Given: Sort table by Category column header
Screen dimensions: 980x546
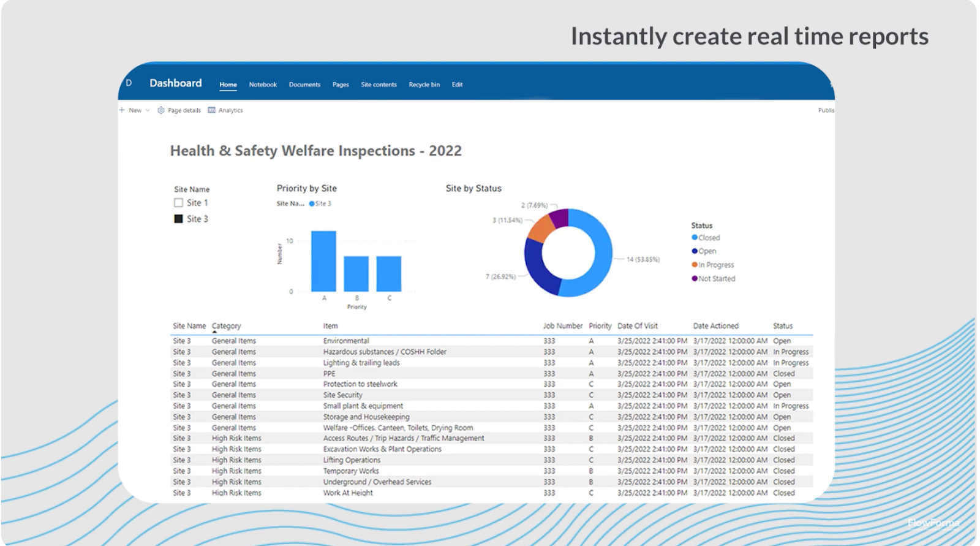Looking at the screenshot, I should pos(226,326).
